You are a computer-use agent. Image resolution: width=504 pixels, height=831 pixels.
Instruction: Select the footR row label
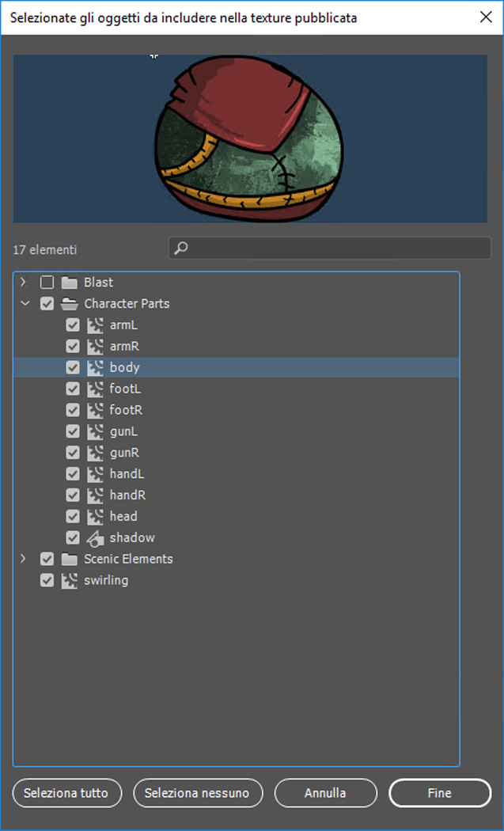point(126,410)
